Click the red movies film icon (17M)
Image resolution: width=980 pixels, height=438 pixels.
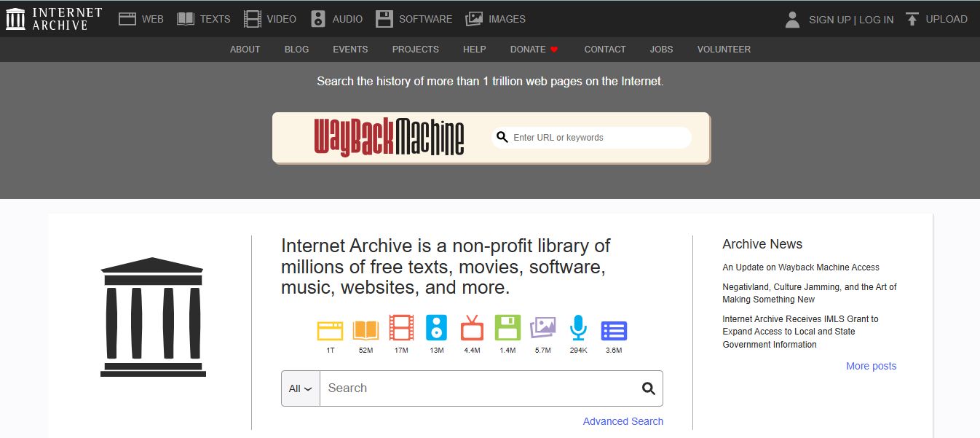(x=401, y=328)
